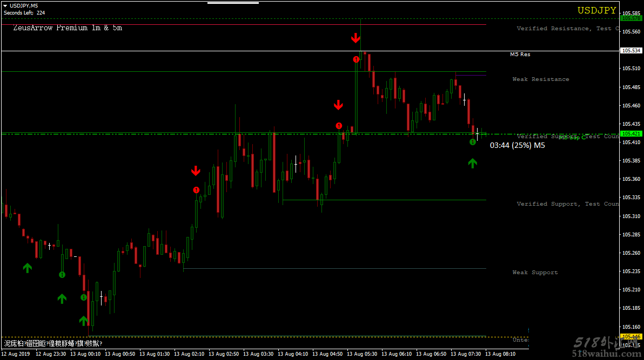The image size is (644, 360).
Task: Click 105.485 on the price scale
Action: click(631, 87)
